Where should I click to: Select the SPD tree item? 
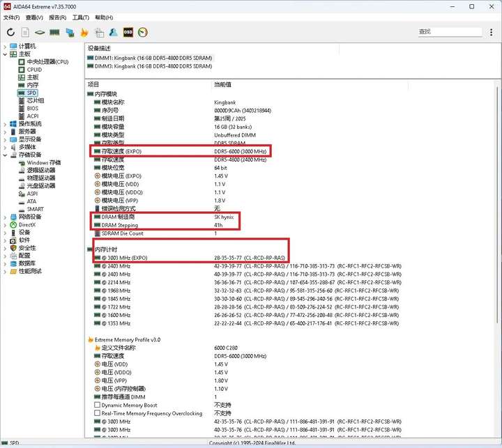tap(31, 93)
